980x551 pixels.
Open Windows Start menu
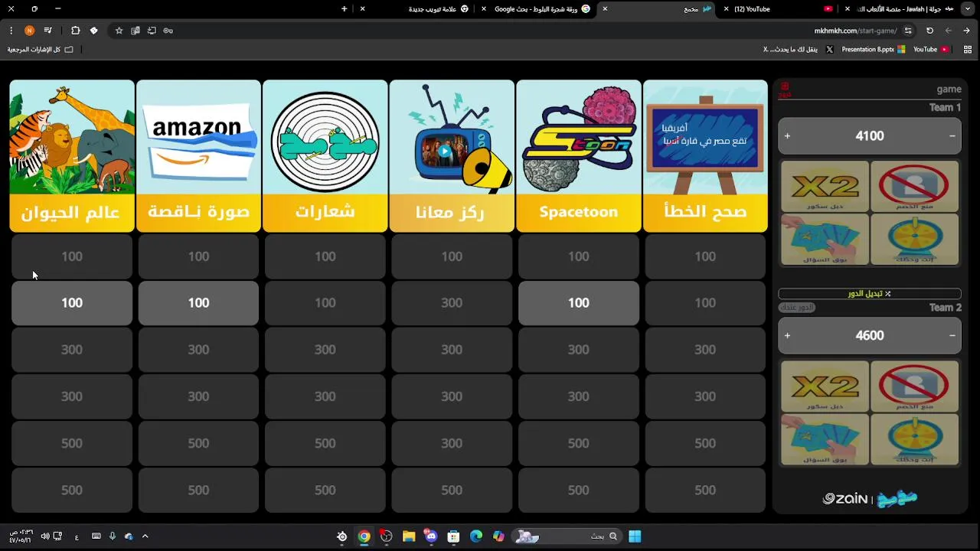(x=635, y=536)
